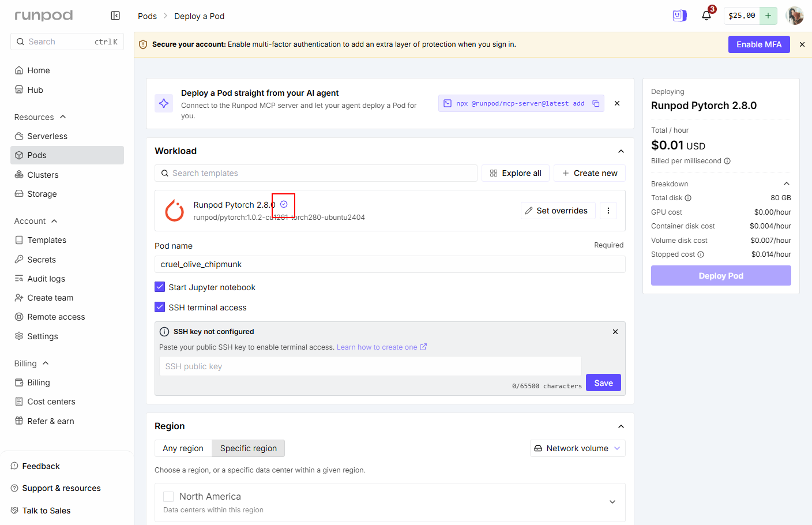Click the verified badge next to Runpod Pytorch
This screenshot has height=525, width=812.
284,204
